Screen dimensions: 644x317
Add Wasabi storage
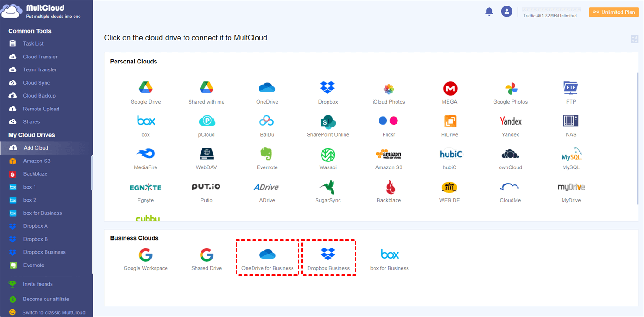(328, 159)
